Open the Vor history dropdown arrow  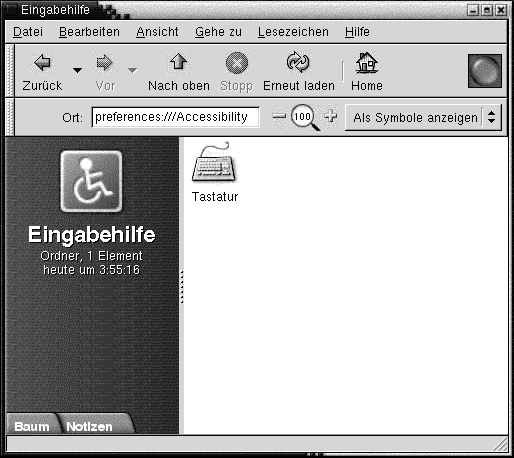point(132,70)
